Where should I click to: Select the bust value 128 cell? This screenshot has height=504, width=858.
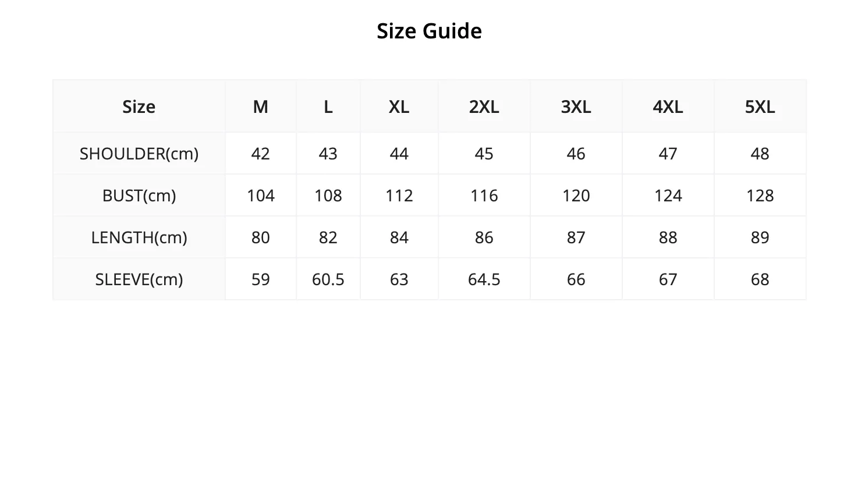coord(760,196)
